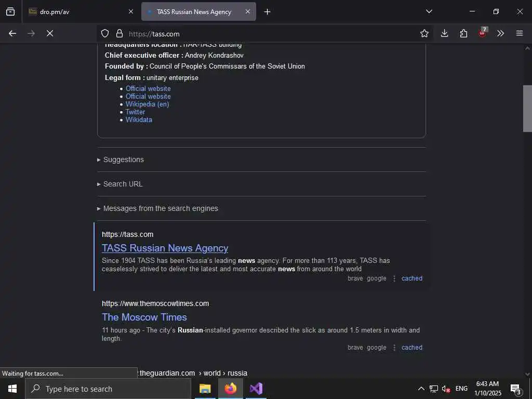
Task: Click the page vertical scrollbar thumb
Action: click(x=527, y=109)
